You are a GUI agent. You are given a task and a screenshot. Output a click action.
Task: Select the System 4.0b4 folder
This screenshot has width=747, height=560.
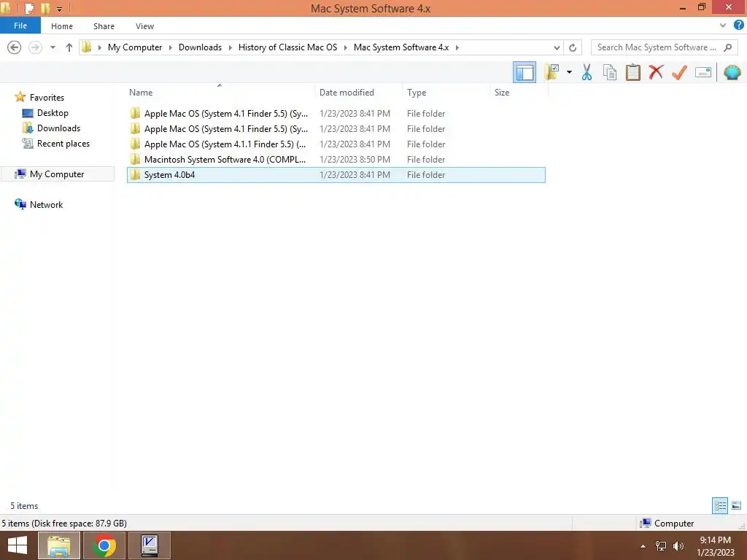(x=336, y=175)
